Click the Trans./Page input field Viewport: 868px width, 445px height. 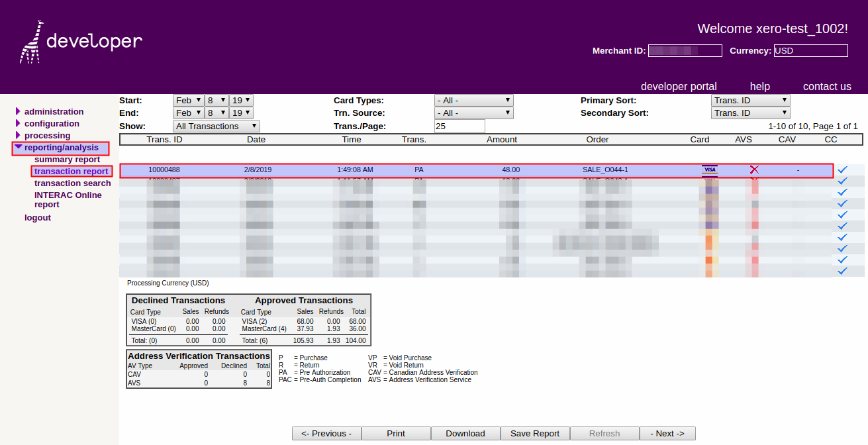coord(459,126)
